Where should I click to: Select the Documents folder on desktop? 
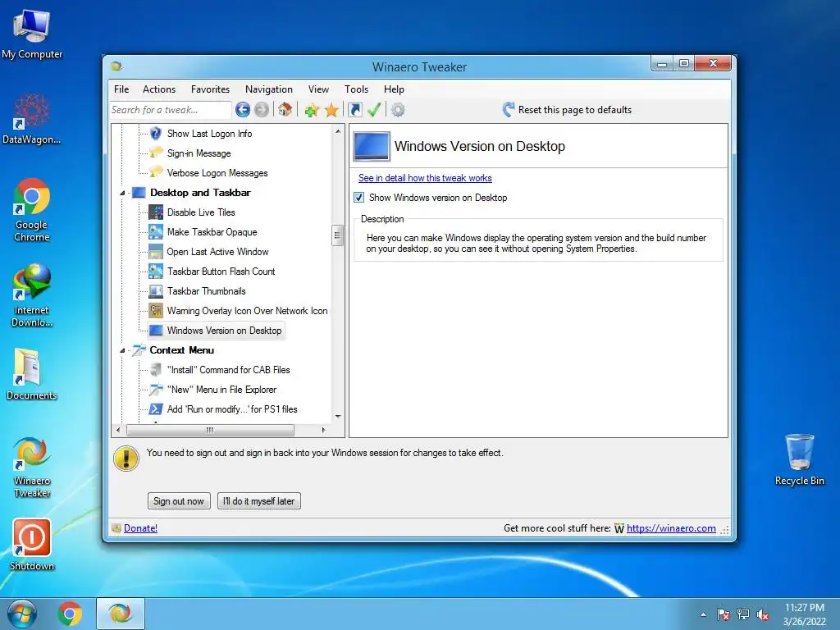coord(32,374)
